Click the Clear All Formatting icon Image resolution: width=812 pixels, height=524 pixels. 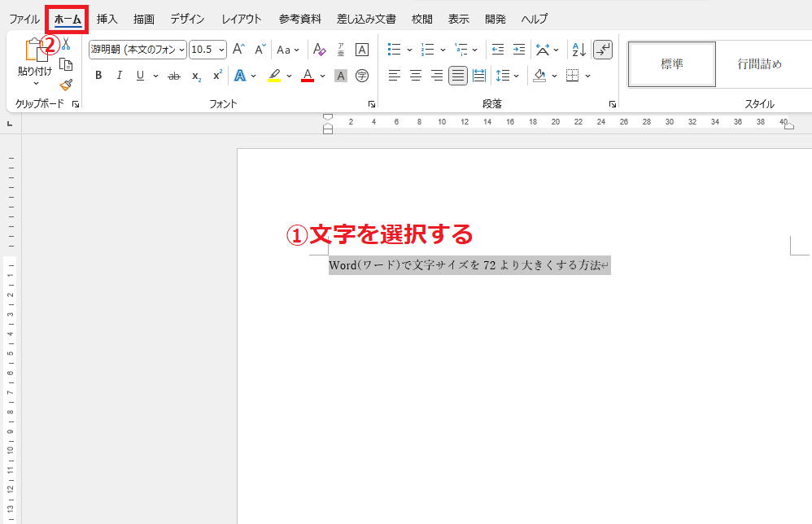point(320,50)
